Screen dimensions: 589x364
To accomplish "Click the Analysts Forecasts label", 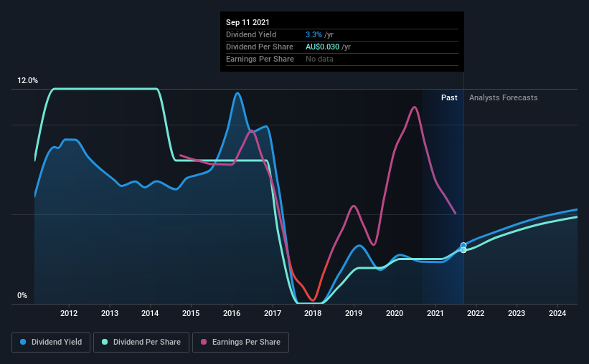I will click(x=504, y=97).
